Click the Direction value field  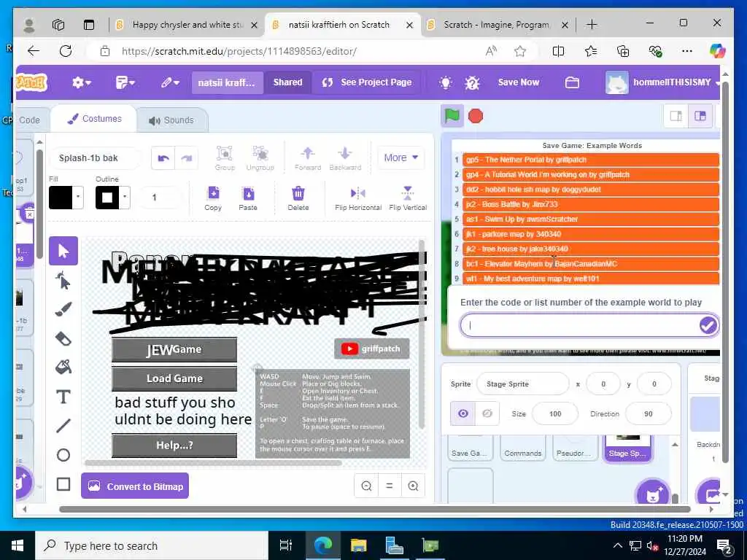point(649,414)
